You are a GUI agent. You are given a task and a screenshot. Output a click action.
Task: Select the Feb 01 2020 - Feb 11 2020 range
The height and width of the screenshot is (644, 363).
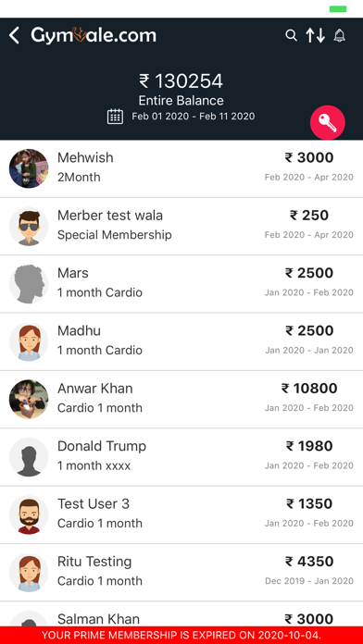(194, 117)
